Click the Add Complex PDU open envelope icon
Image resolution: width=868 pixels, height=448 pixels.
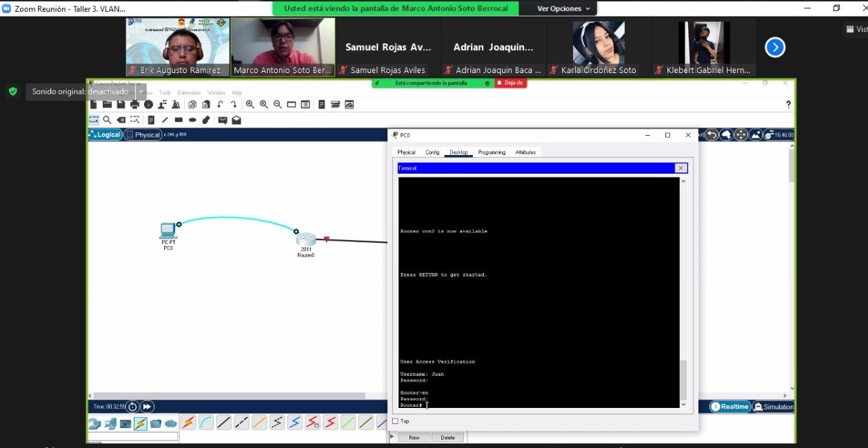236,120
